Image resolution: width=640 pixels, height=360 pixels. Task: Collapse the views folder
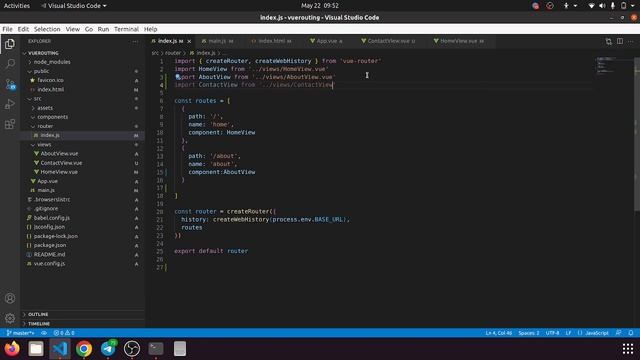click(x=44, y=144)
